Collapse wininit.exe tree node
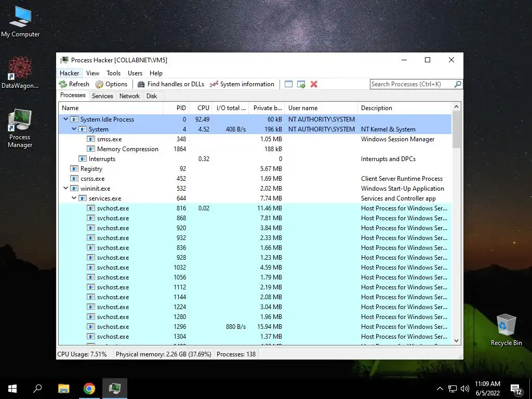532x399 pixels. (66, 188)
